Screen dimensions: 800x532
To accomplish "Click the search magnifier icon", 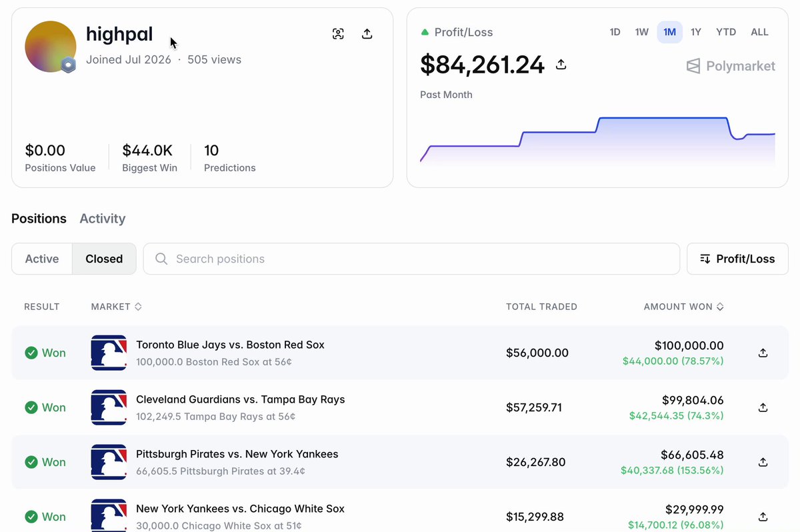I will pos(161,259).
